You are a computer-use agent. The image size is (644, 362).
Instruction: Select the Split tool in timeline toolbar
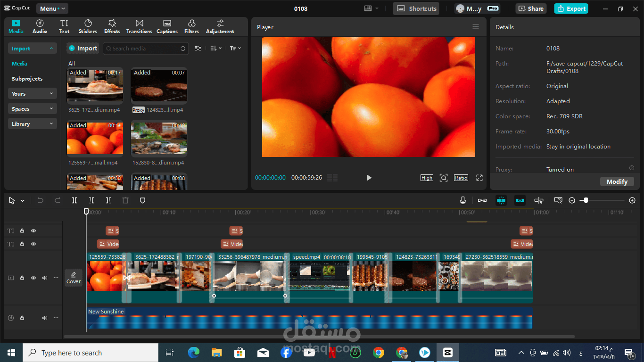coord(74,200)
